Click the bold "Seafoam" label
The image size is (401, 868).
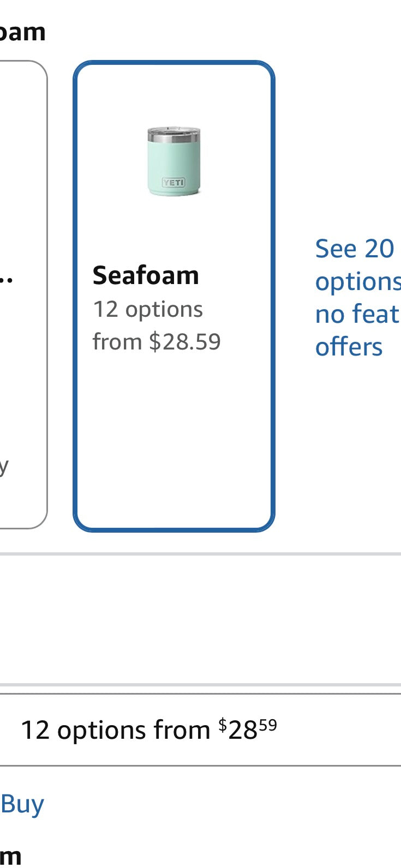(146, 275)
